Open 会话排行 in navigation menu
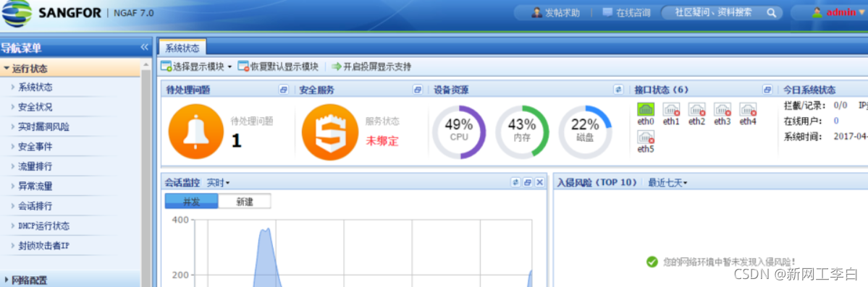 click(35, 206)
